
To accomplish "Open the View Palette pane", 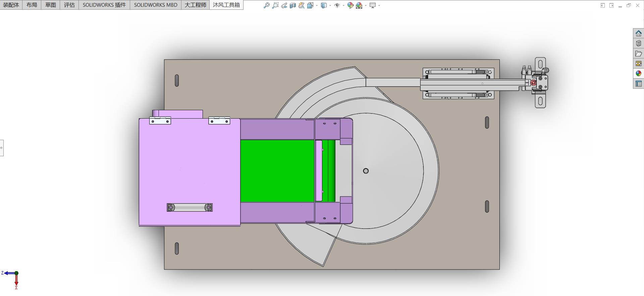I will pyautogui.click(x=638, y=64).
